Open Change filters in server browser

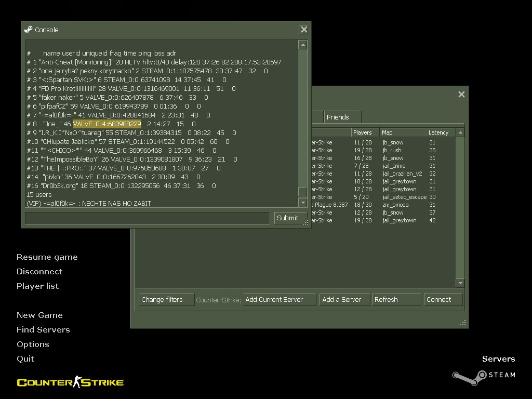pos(166,300)
